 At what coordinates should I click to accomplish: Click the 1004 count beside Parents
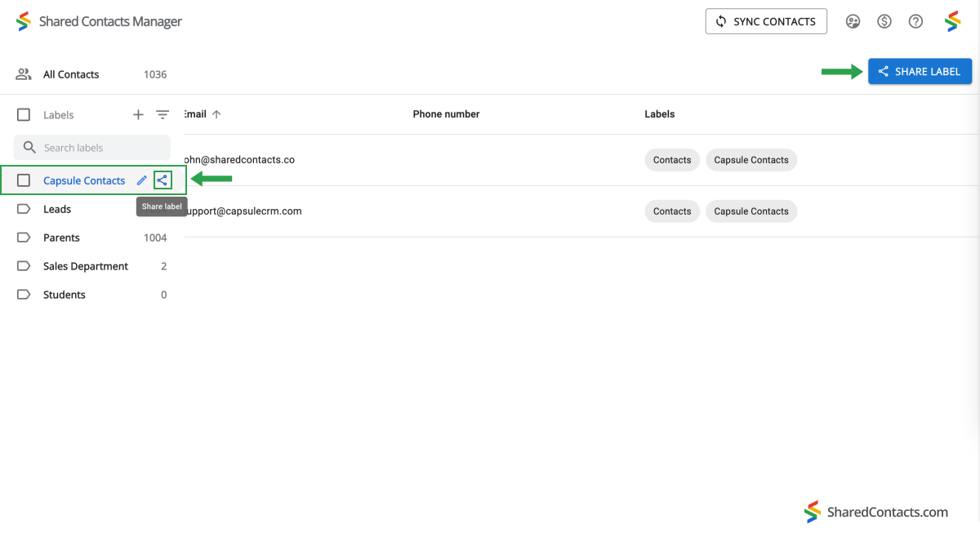155,238
